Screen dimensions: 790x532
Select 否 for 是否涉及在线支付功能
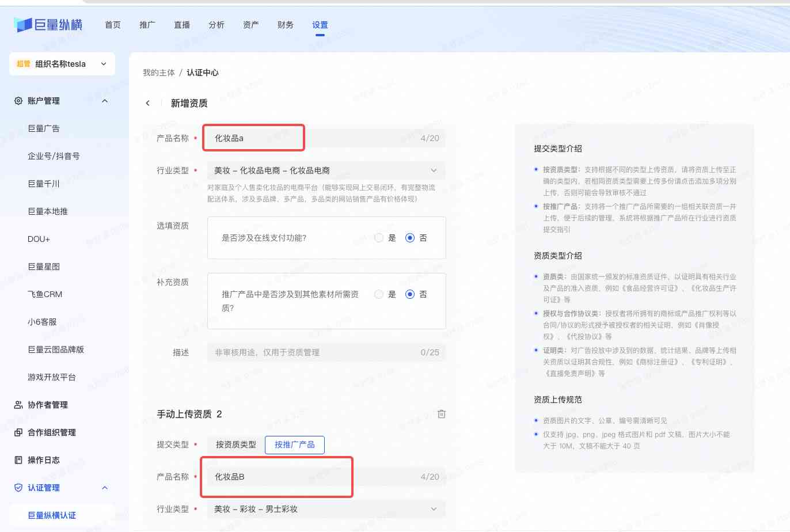click(410, 238)
